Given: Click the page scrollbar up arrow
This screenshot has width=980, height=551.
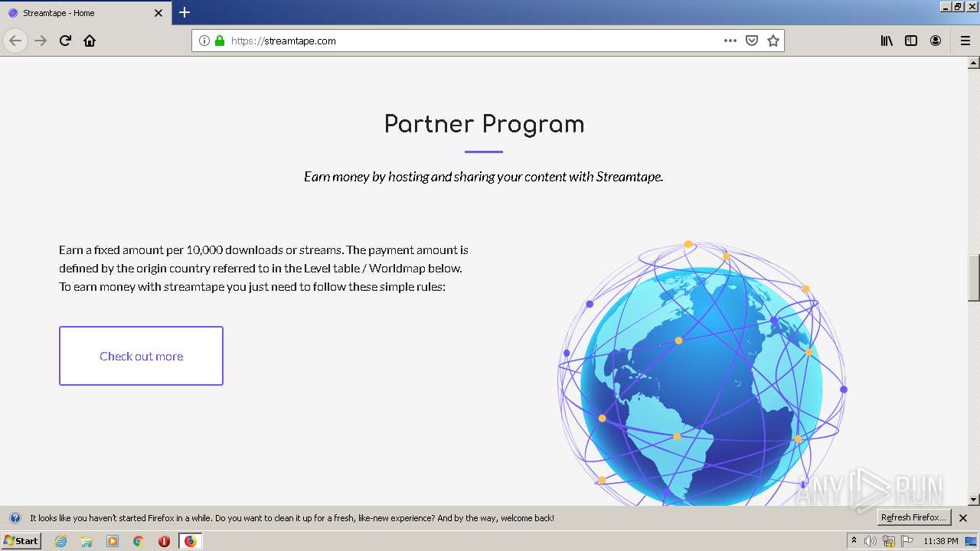Looking at the screenshot, I should [974, 63].
